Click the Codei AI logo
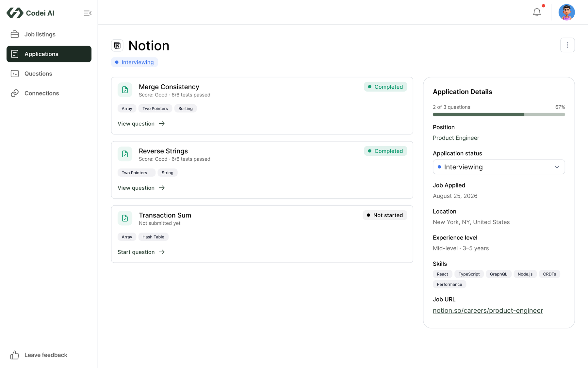This screenshot has width=588, height=368. (30, 13)
